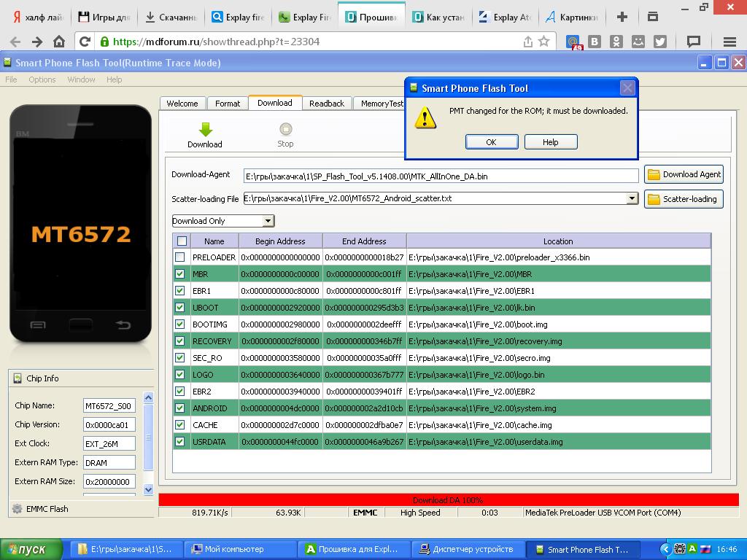Click the red Download DA progress bar
Screen dimensions: 747x560
[x=449, y=500]
